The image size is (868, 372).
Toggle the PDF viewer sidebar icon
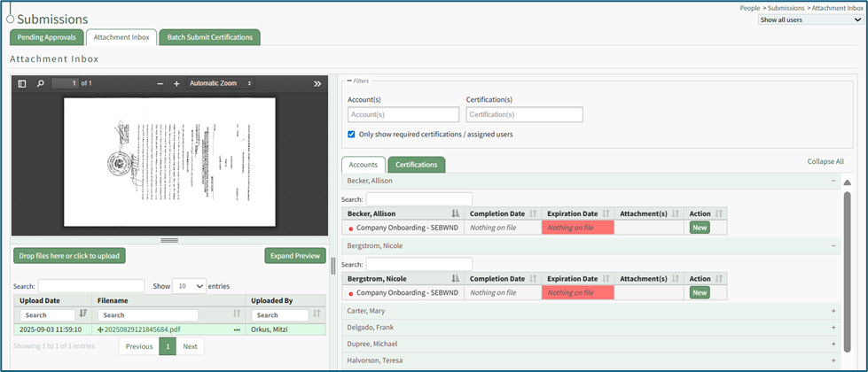(22, 83)
